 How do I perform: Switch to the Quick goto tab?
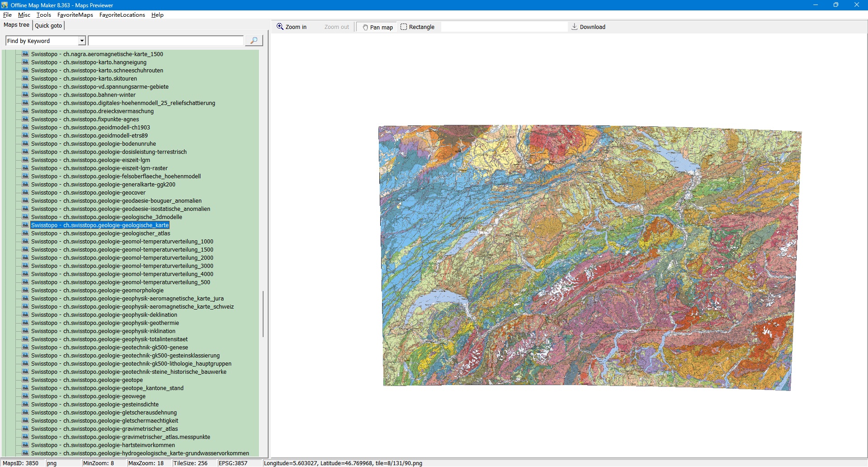[48, 26]
